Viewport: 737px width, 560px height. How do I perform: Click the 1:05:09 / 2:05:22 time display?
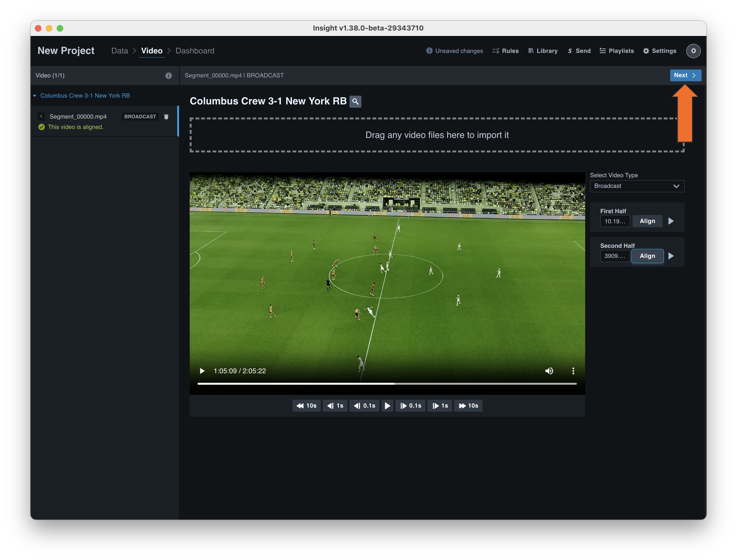[x=240, y=371]
